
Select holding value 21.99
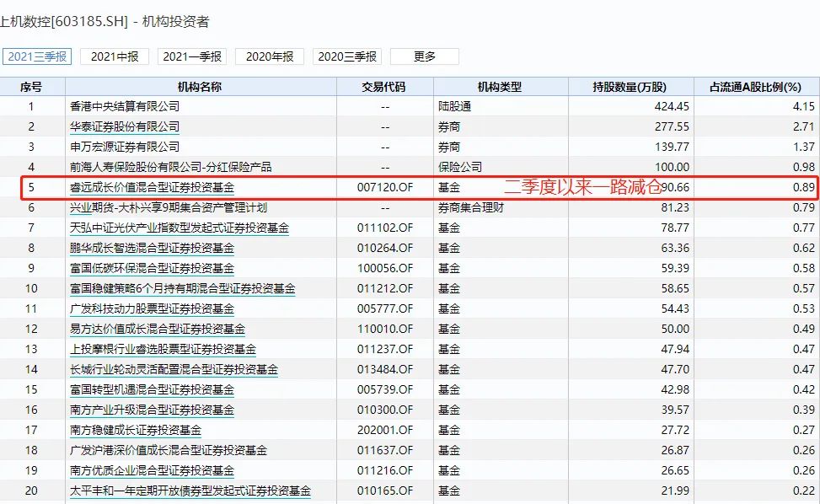pyautogui.click(x=675, y=491)
